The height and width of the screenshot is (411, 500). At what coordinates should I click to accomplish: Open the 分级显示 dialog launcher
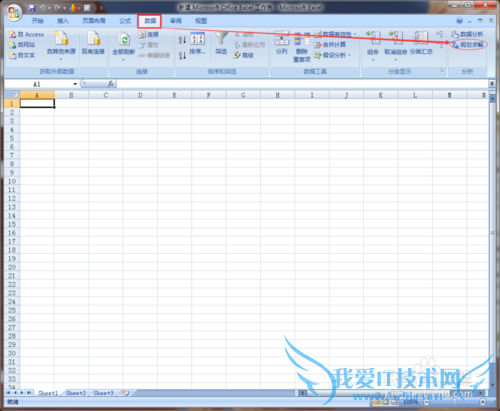click(x=442, y=71)
